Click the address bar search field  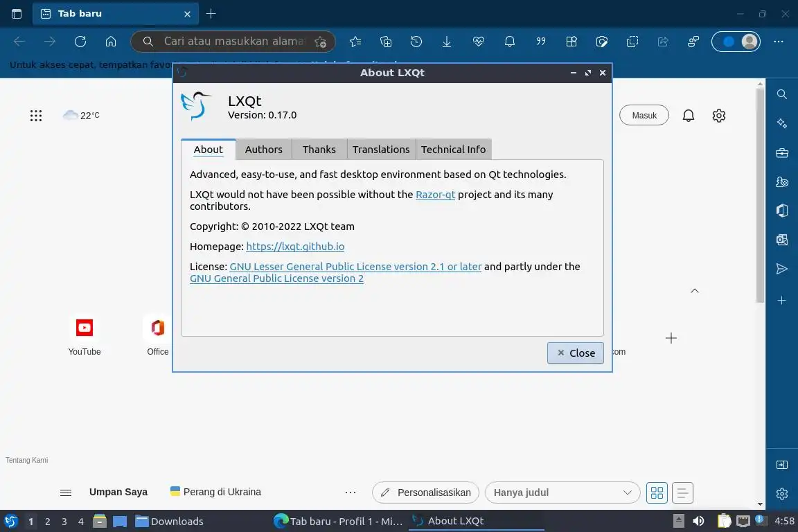coord(233,42)
